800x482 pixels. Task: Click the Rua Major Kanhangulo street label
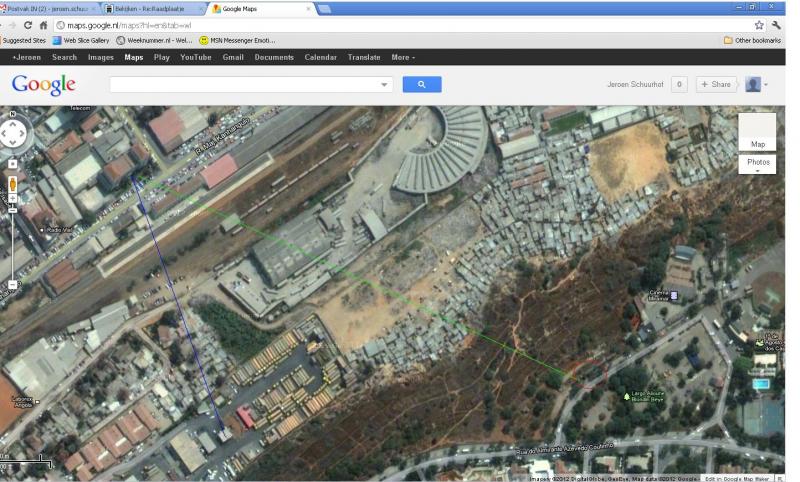(222, 136)
